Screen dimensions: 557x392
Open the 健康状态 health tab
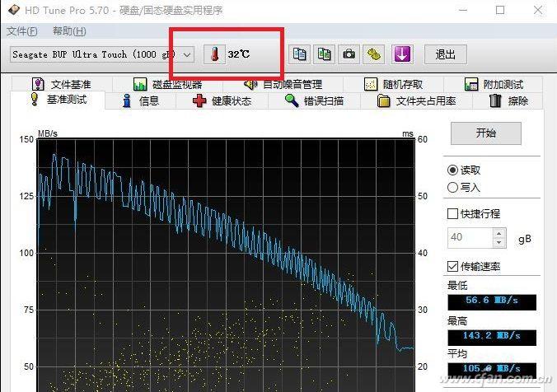click(x=221, y=101)
